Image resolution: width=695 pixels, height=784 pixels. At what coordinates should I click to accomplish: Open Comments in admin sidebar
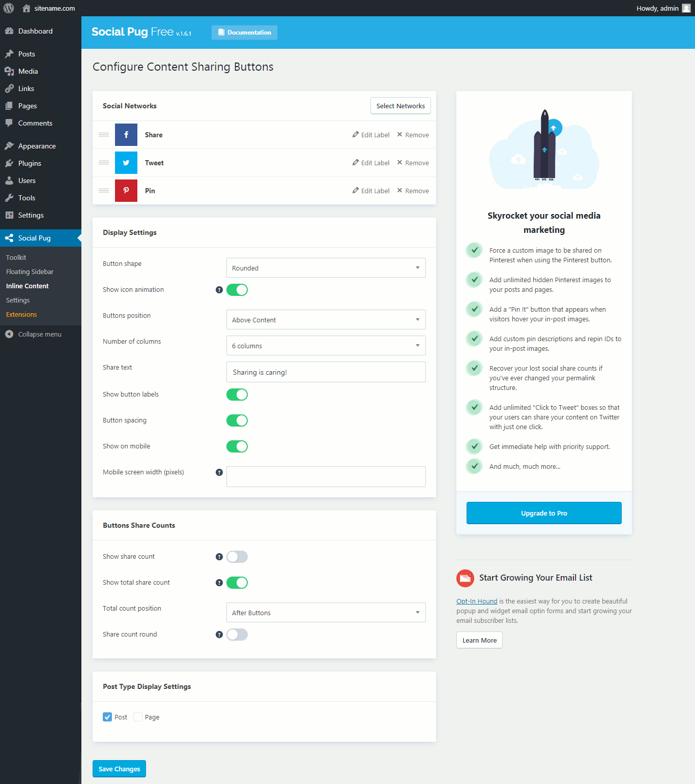coord(41,123)
